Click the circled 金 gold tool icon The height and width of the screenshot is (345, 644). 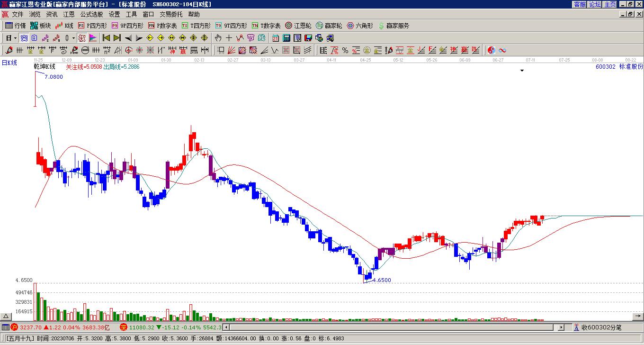pyautogui.click(x=367, y=50)
